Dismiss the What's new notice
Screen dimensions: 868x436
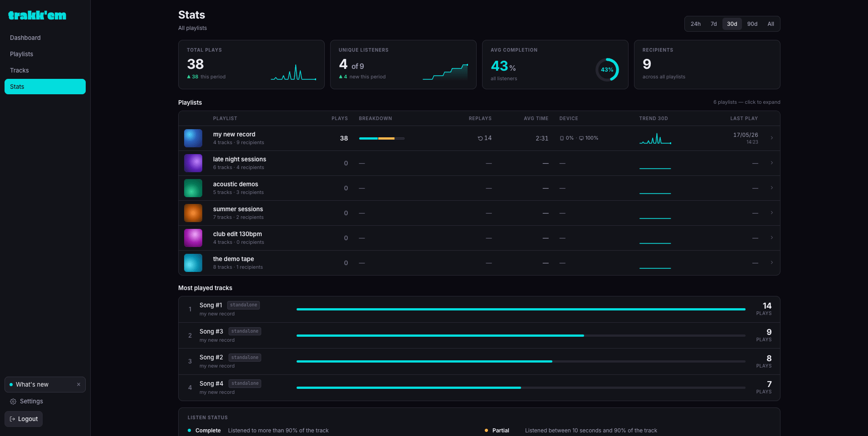[78, 384]
